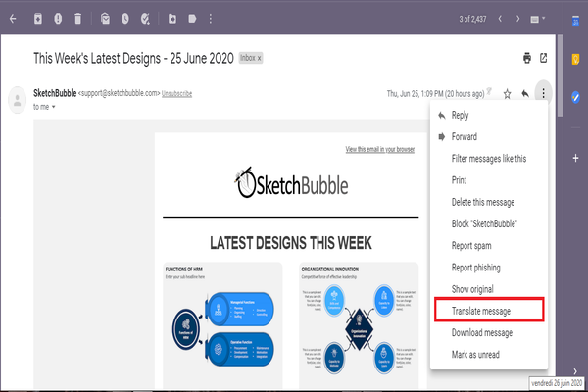588x392 pixels.
Task: Click the Unsubscribe link
Action: (x=176, y=93)
